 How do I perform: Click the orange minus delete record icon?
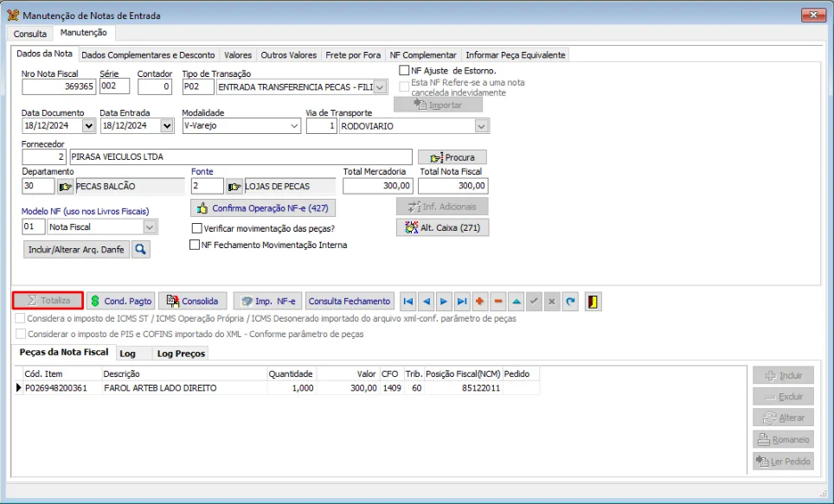(x=497, y=302)
